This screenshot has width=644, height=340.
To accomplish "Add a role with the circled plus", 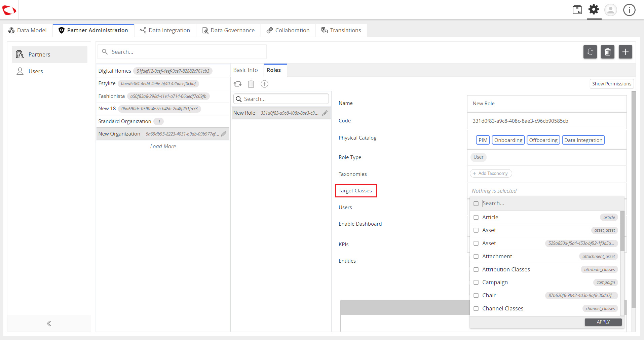I will [x=265, y=84].
